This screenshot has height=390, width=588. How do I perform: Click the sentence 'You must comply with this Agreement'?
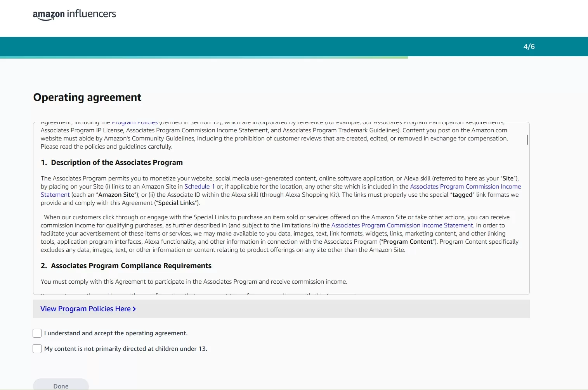pyautogui.click(x=194, y=282)
